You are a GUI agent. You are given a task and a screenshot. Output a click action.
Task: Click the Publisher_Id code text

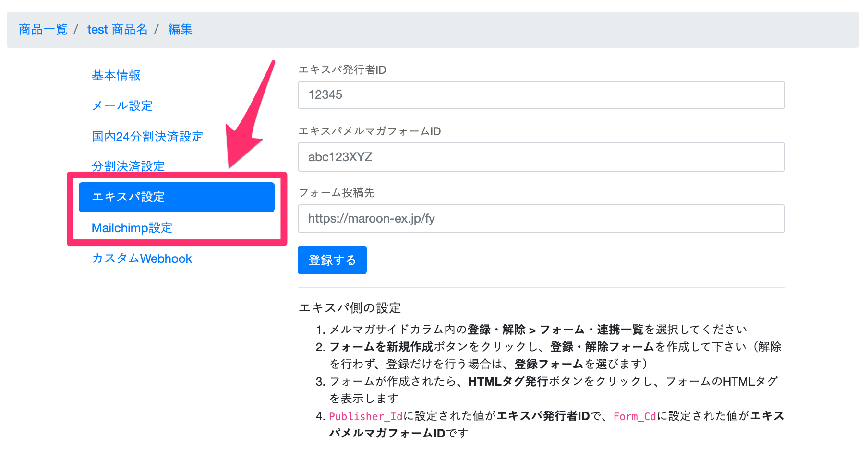pyautogui.click(x=365, y=416)
